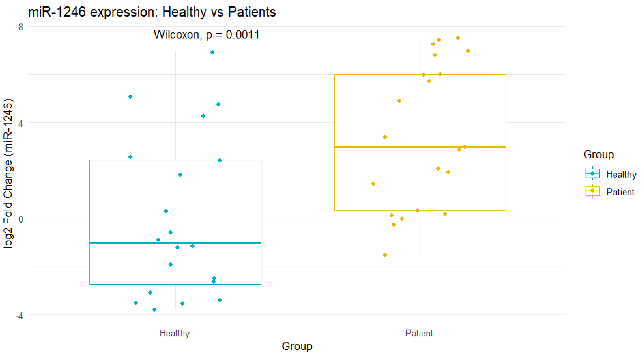Click the Healthy x-axis tick label

tap(175, 333)
